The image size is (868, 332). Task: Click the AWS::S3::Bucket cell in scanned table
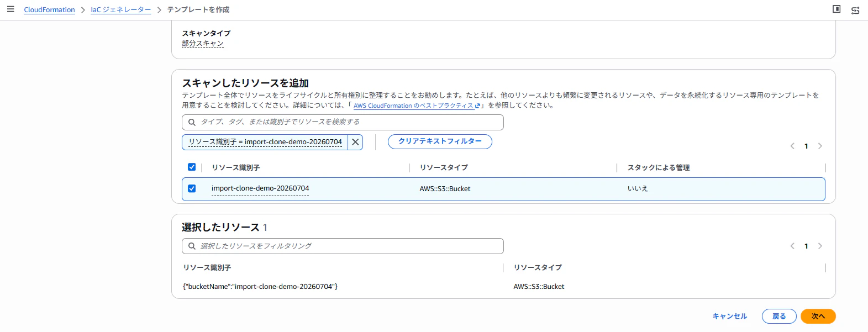tap(445, 189)
